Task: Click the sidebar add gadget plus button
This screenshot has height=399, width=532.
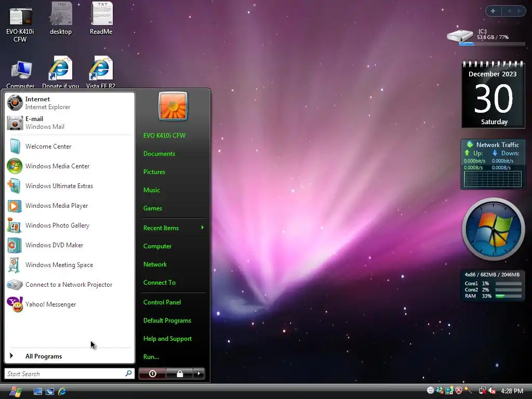Action: [x=493, y=11]
